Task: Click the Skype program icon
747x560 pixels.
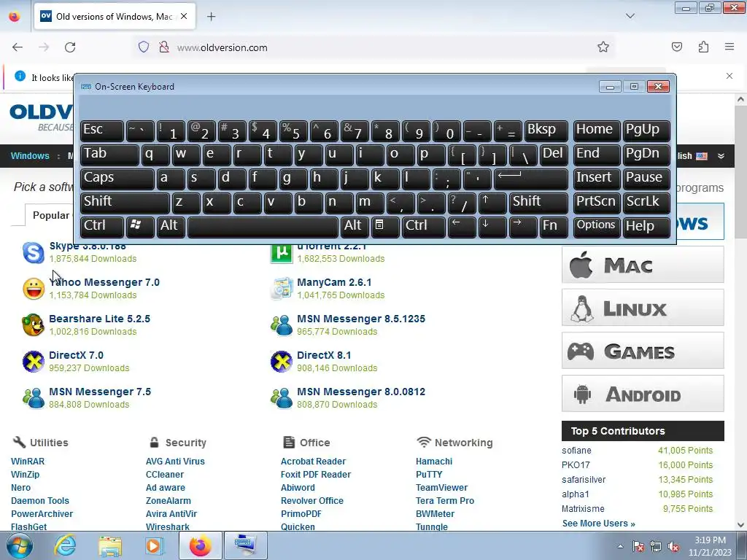Action: (34, 252)
